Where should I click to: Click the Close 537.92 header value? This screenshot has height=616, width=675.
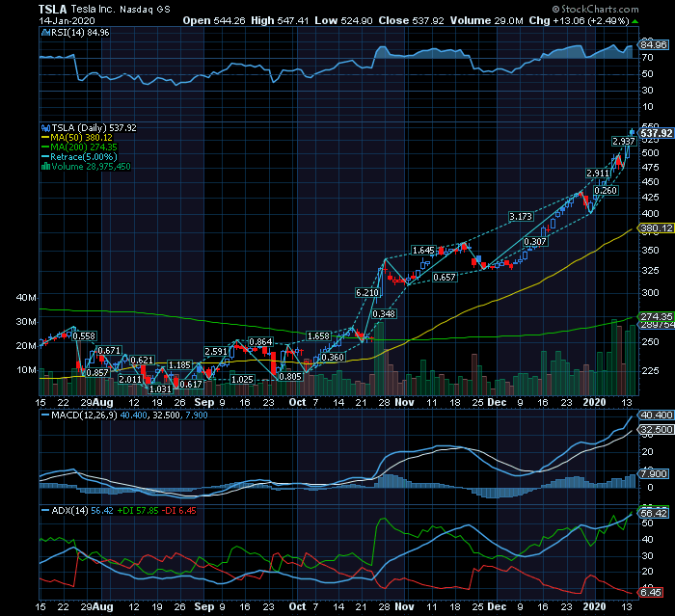pos(411,20)
